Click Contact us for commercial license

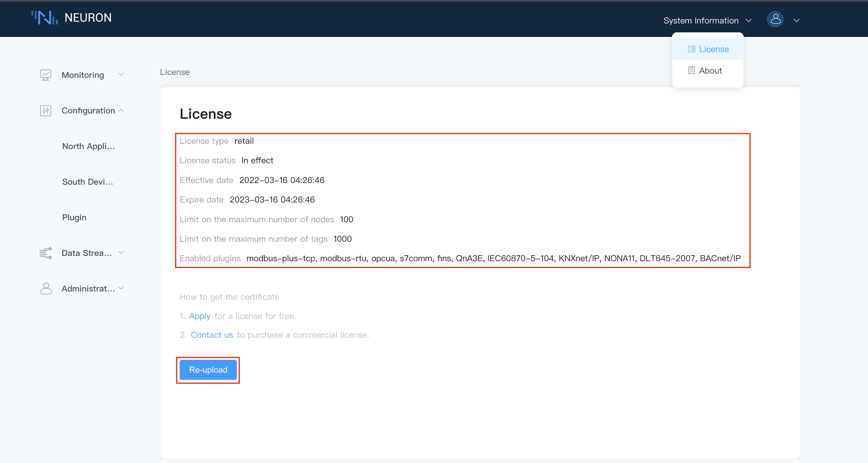[213, 334]
